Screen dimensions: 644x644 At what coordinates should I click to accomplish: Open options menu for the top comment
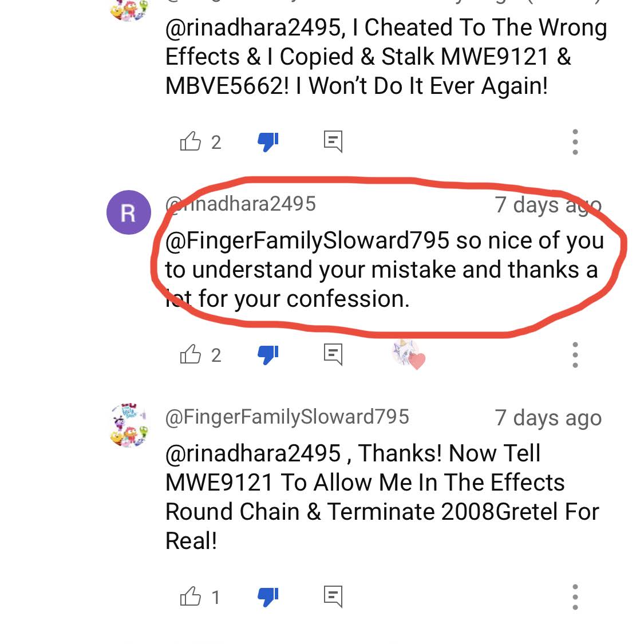(575, 142)
